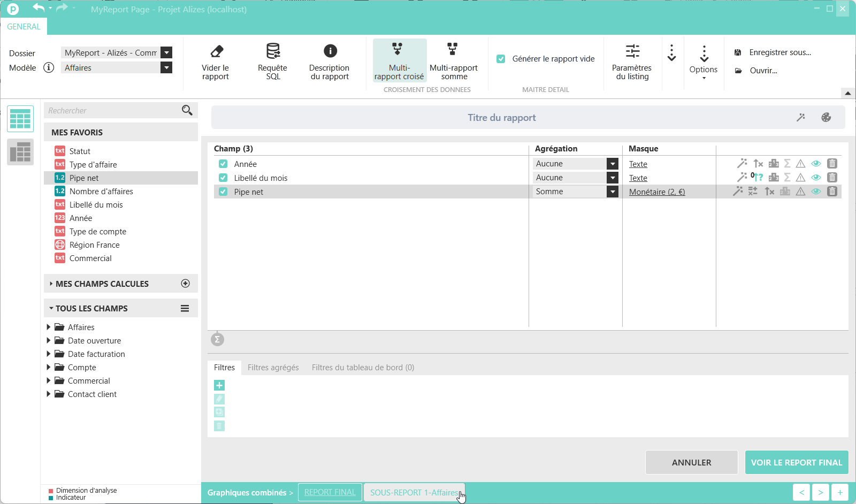Open the Modèle Affaires dropdown
The width and height of the screenshot is (856, 504).
166,67
